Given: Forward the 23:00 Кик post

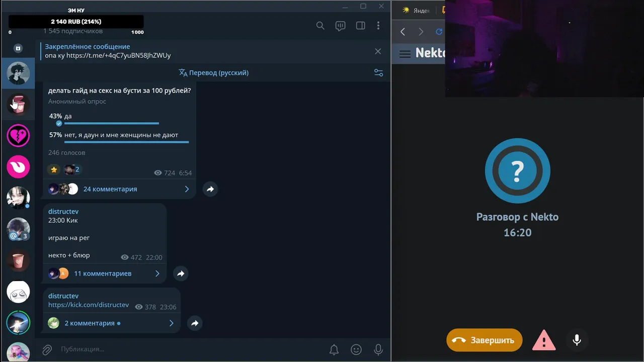Looking at the screenshot, I should pos(181,274).
